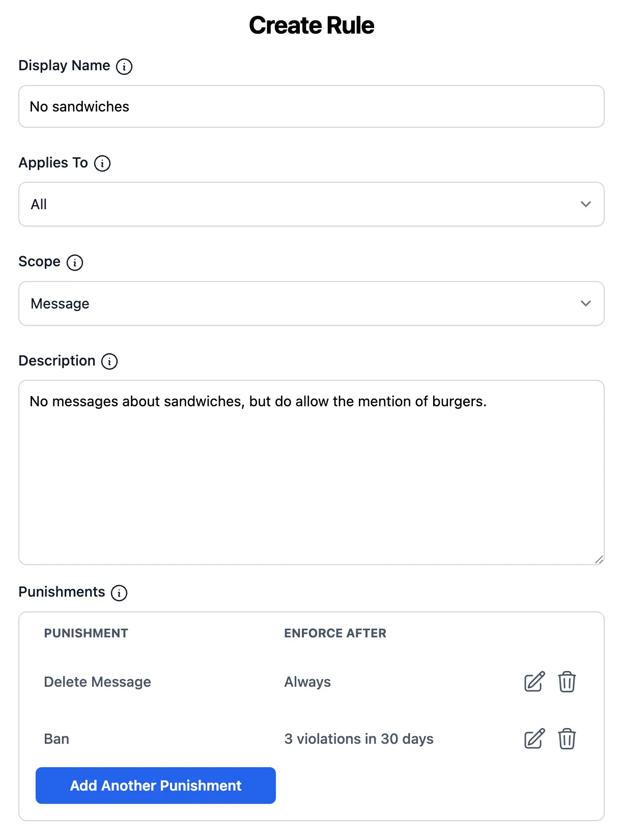Image resolution: width=621 pixels, height=840 pixels.
Task: Click the Applies To info icon
Action: (102, 163)
